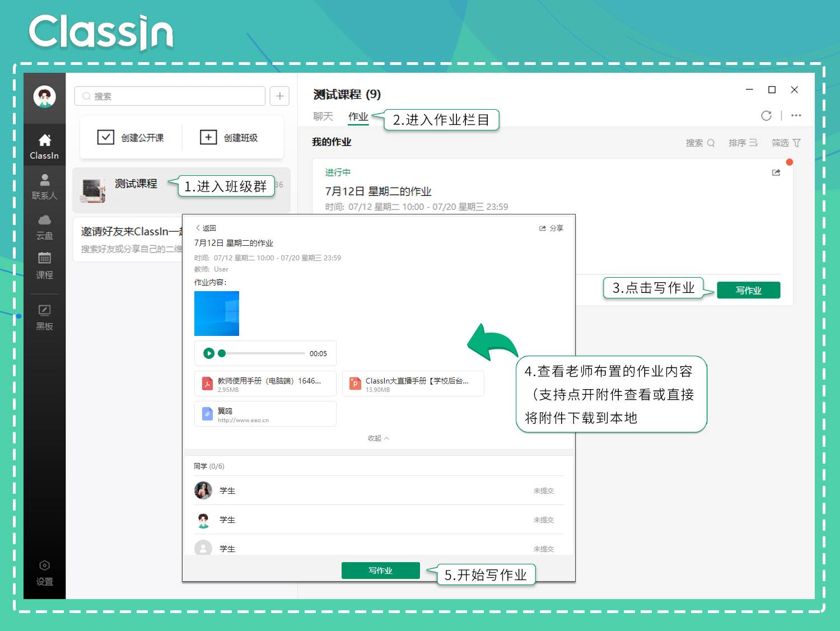Image resolution: width=840 pixels, height=631 pixels.
Task: Collapse homework content with 收起
Action: [378, 438]
